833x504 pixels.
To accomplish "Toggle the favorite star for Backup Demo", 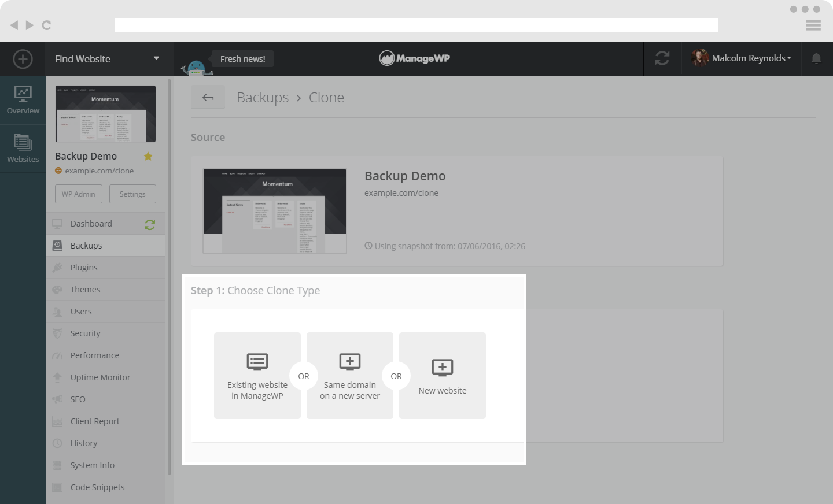I will click(x=148, y=156).
